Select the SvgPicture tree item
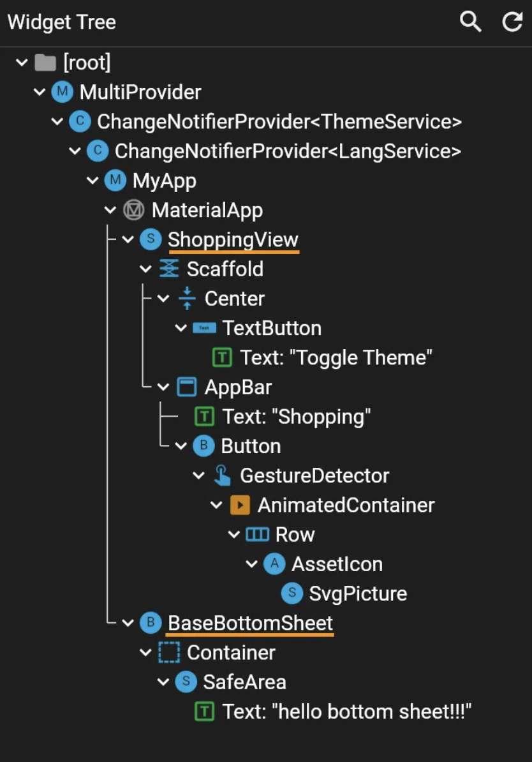The image size is (532, 762). [x=357, y=594]
